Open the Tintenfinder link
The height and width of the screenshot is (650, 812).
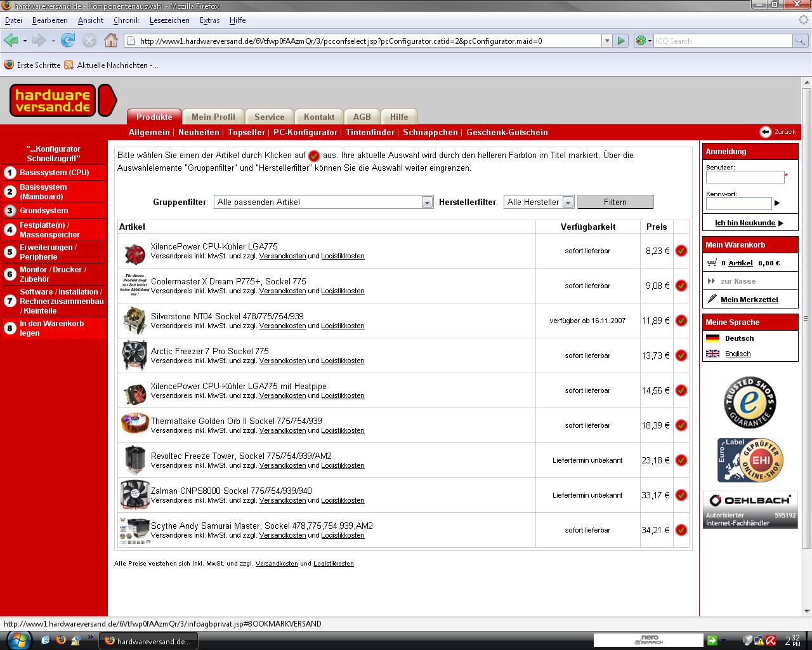point(370,132)
